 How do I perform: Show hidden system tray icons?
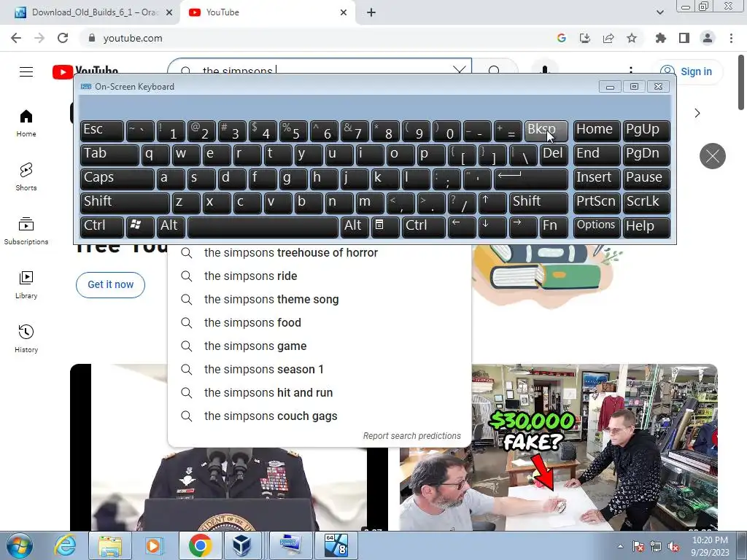[620, 546]
